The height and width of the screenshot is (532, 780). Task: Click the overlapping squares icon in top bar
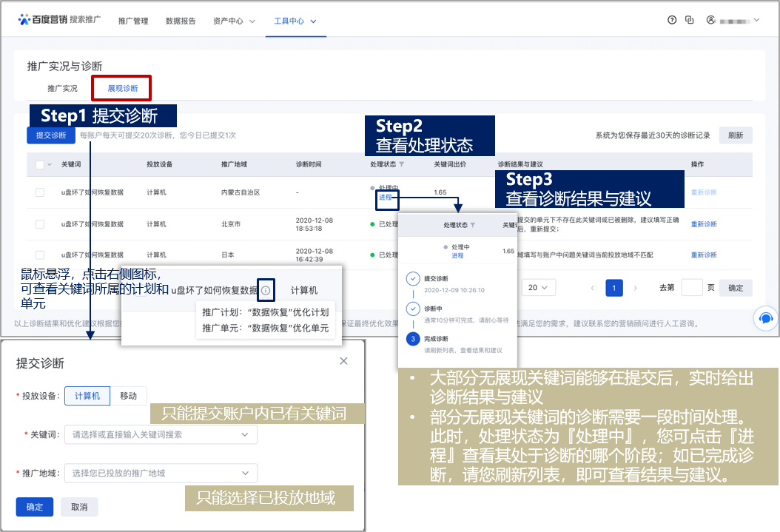[x=690, y=21]
